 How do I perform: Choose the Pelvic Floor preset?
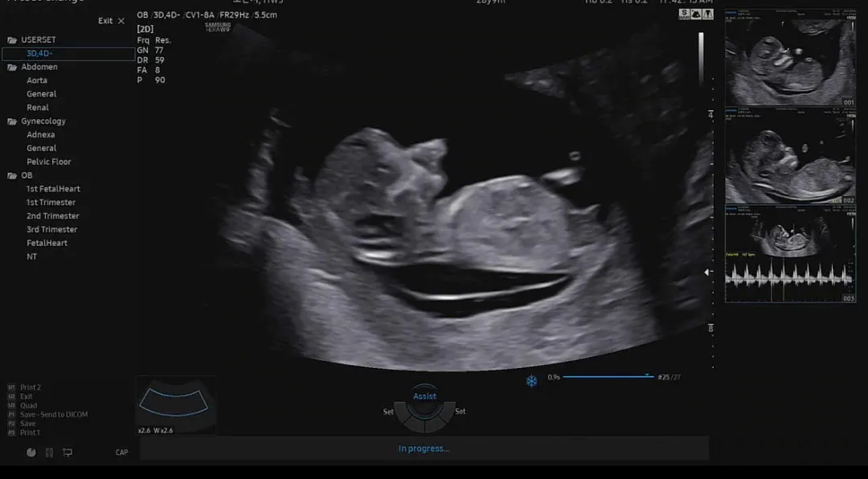tap(49, 162)
